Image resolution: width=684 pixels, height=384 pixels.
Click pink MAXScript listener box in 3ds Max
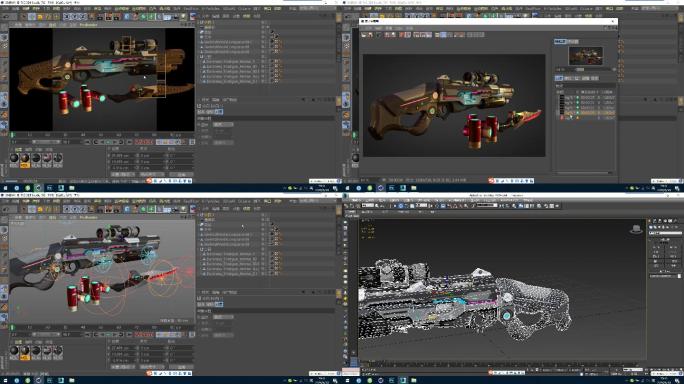click(350, 371)
